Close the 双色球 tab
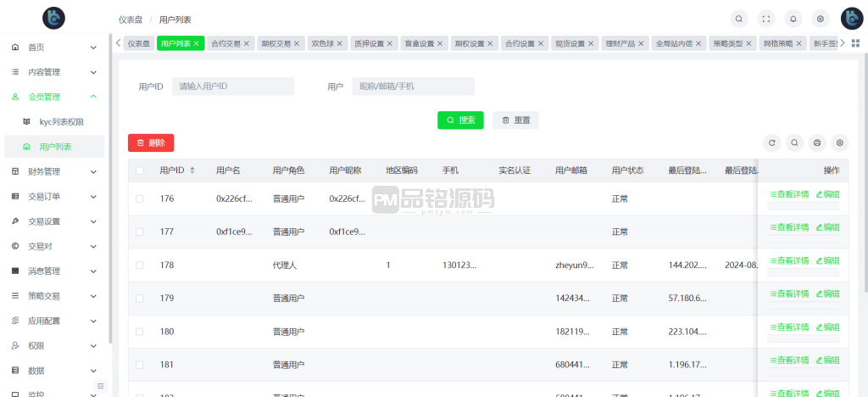Screen dimensions: 868x397 pyautogui.click(x=339, y=44)
